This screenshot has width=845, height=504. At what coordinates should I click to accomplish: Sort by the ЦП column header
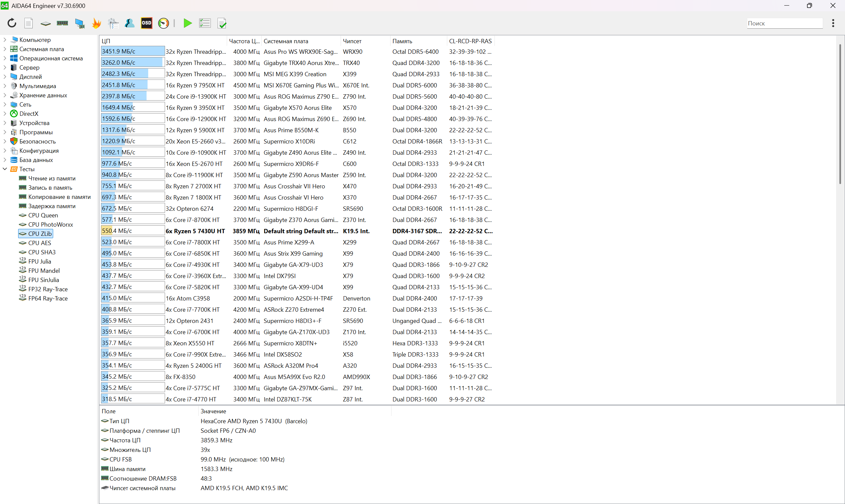point(163,41)
